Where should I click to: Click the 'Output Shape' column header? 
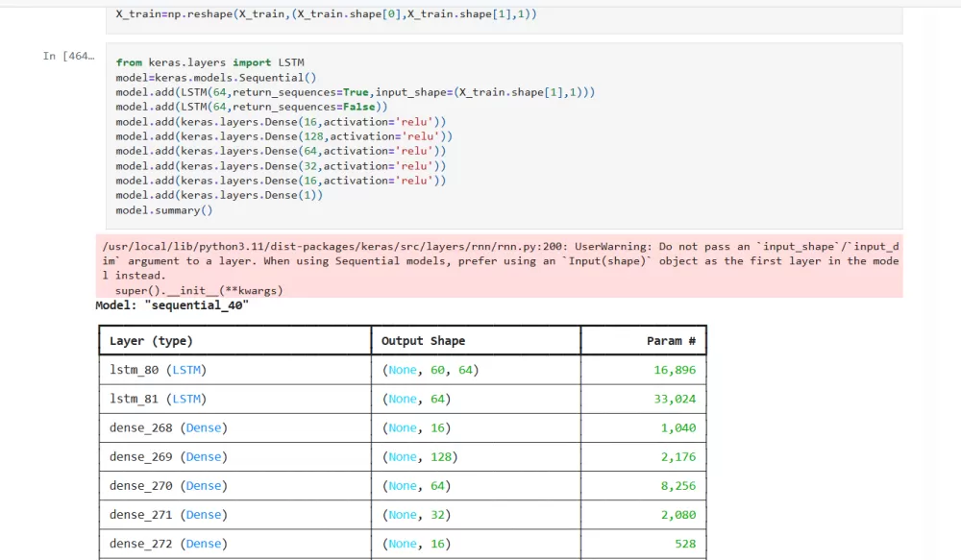423,341
